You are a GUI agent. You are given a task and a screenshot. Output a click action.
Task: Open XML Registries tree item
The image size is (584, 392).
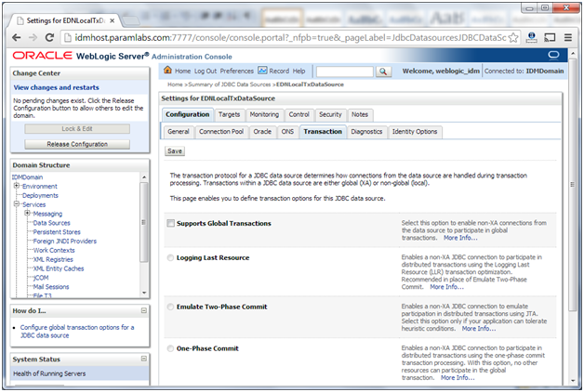[53, 259]
